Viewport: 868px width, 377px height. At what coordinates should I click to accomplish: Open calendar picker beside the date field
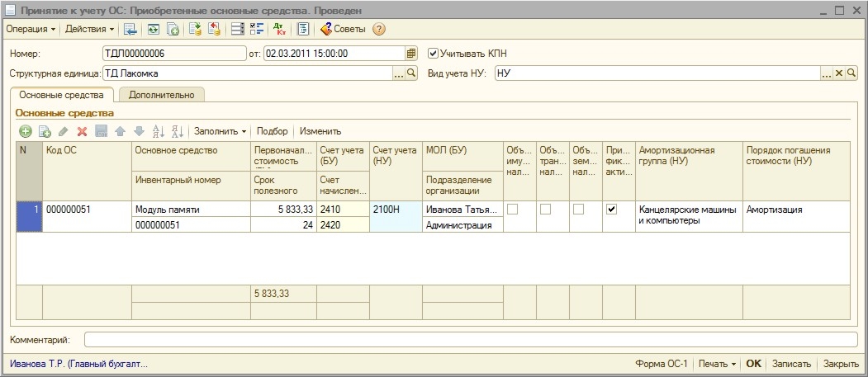pos(411,54)
